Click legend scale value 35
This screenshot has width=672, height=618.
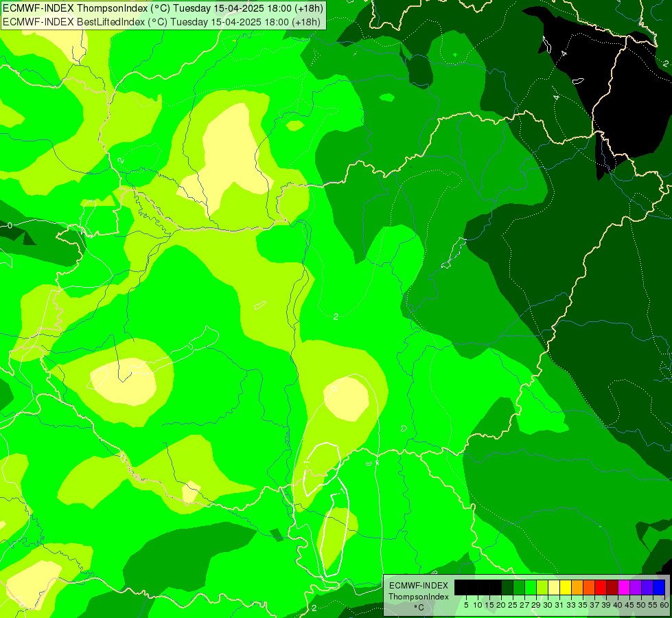[583, 605]
